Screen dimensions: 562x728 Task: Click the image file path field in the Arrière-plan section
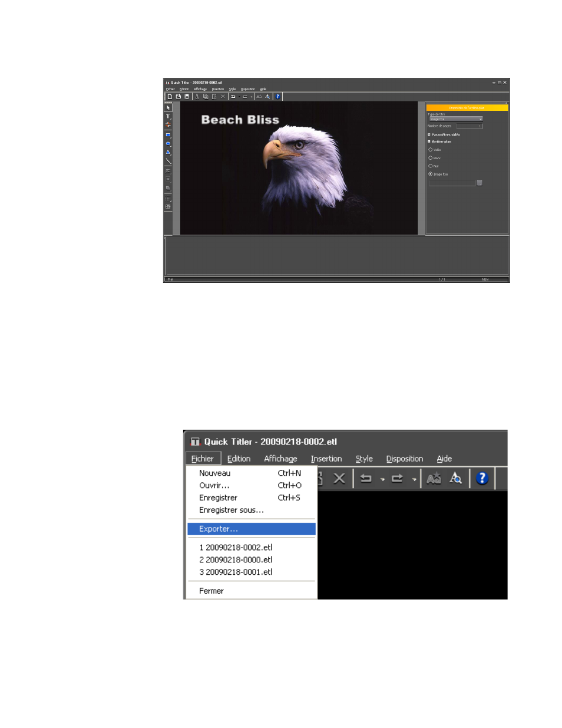452,183
